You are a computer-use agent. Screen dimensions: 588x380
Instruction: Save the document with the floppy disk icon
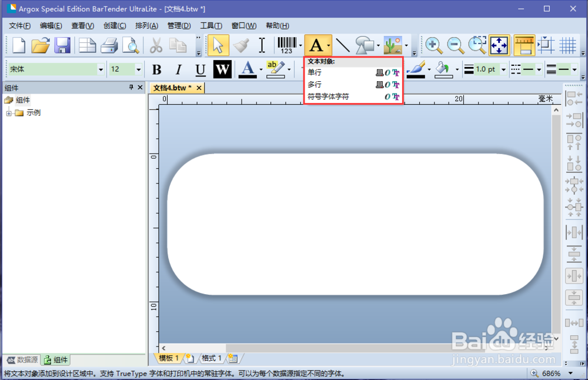click(62, 45)
